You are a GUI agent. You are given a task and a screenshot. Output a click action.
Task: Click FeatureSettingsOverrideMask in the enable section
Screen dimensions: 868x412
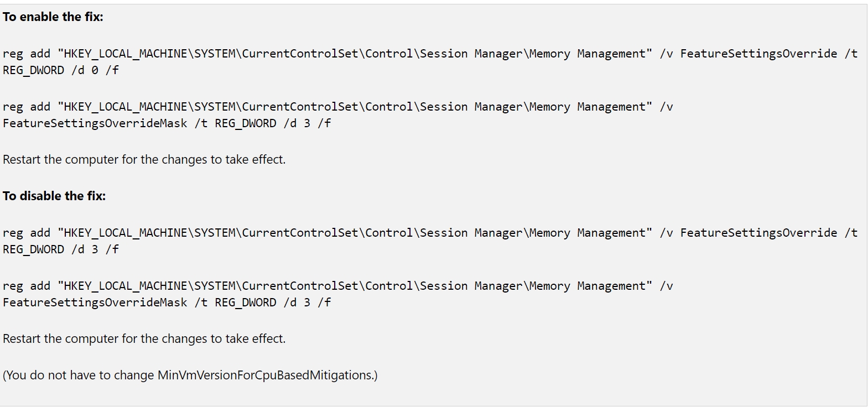[x=95, y=123]
